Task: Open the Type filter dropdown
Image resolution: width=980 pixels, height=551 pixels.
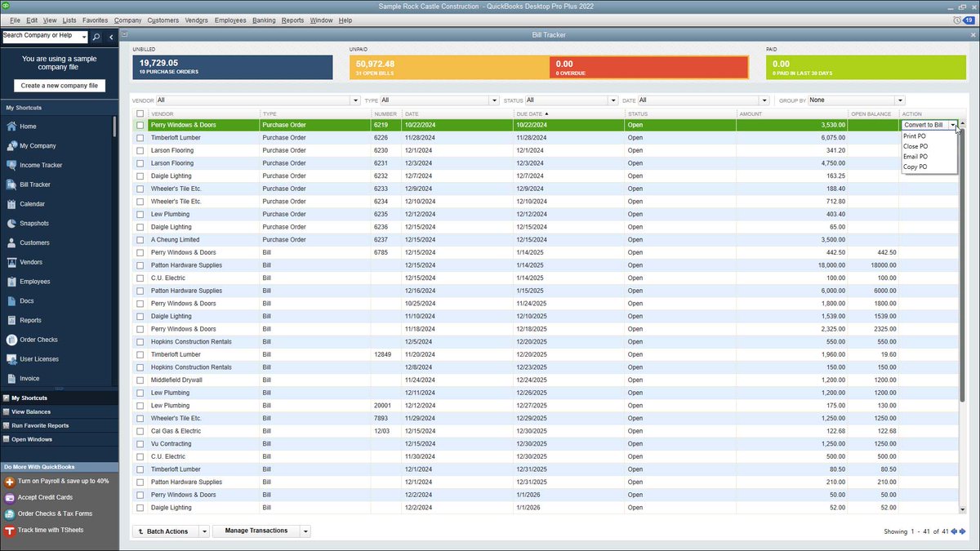Action: click(x=494, y=100)
